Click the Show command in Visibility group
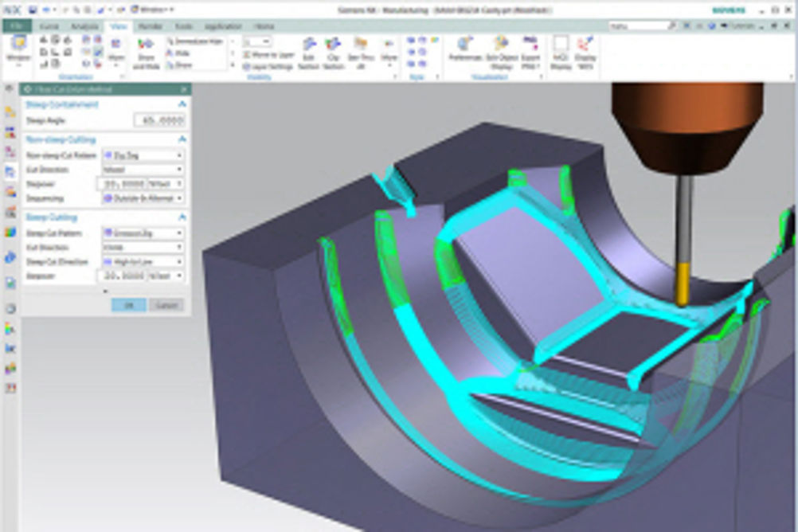Screen dimensions: 798x532 pos(180,65)
